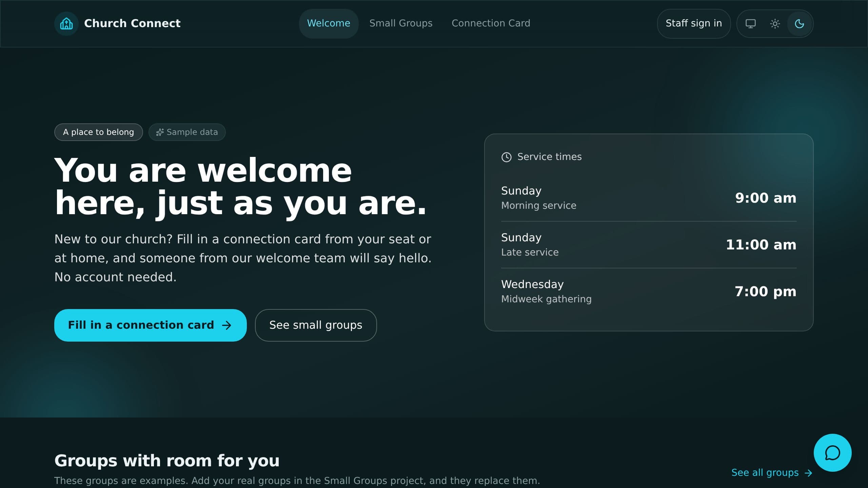Viewport: 868px width, 488px height.
Task: Click the 11:00 am service time
Action: [761, 245]
